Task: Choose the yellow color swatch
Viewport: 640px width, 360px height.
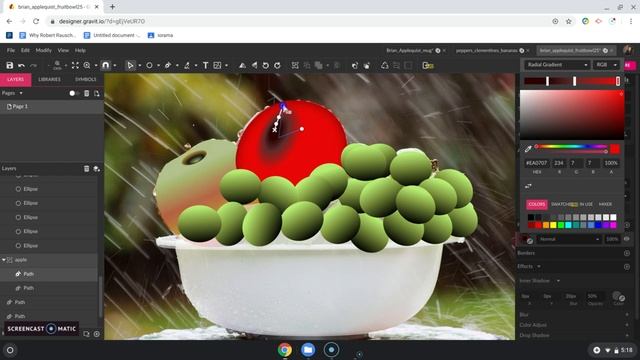Action: [x=553, y=225]
